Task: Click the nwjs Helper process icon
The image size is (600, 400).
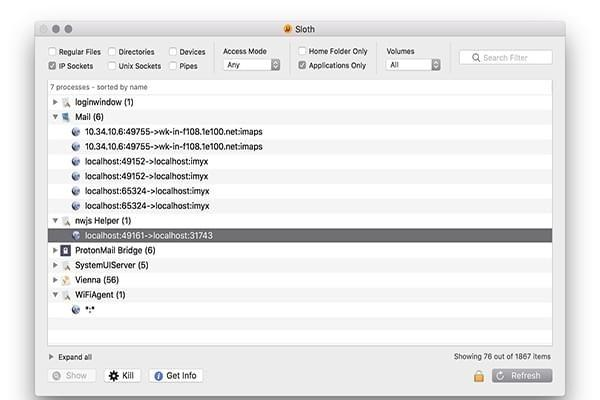Action: click(66, 221)
